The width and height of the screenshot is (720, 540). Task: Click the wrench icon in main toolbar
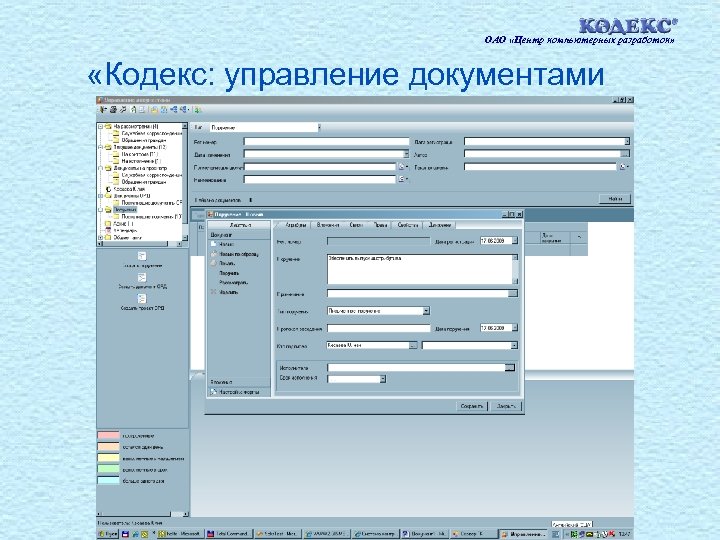point(123,110)
